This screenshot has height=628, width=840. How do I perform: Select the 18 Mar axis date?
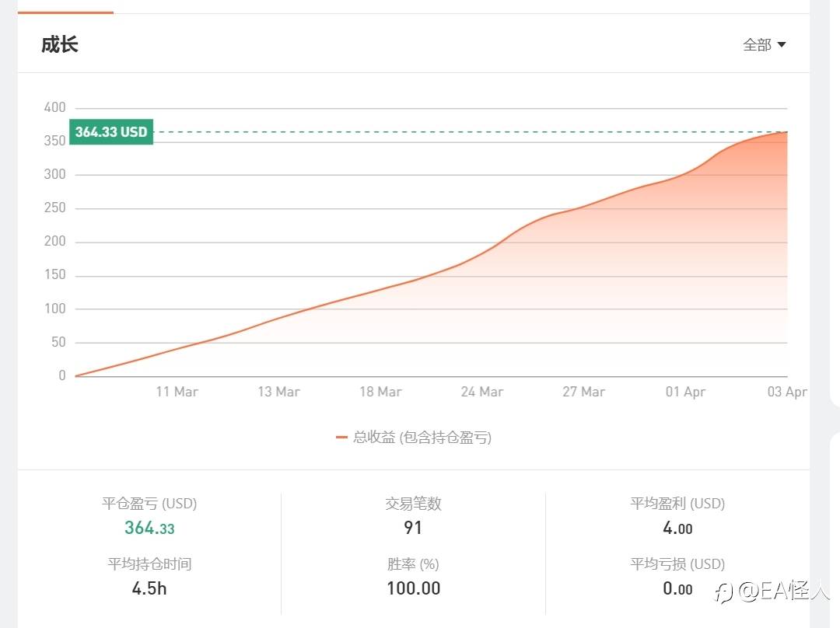[380, 392]
